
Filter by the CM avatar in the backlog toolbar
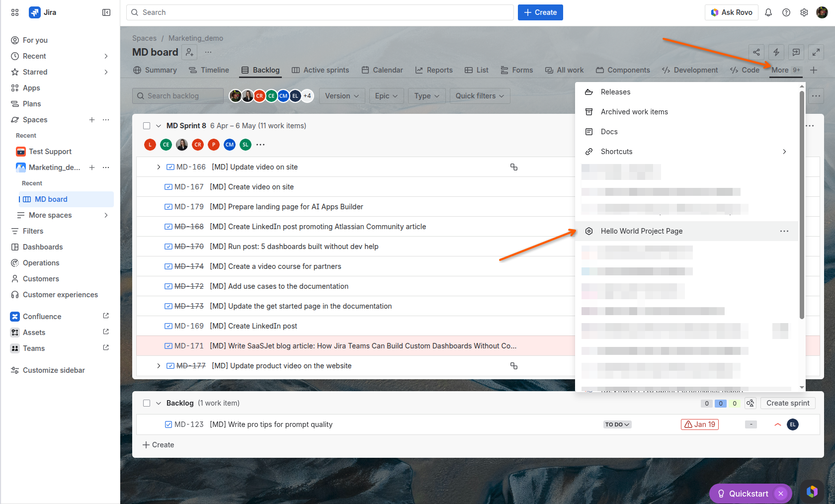[x=283, y=96]
